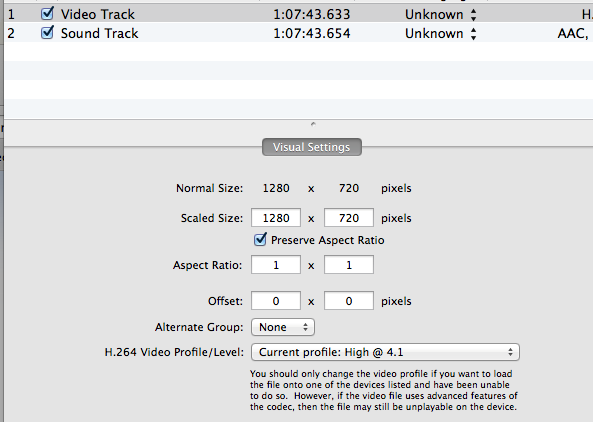Screen dimensions: 593x422
Task: Click the Offset horizontal field
Action: click(x=276, y=301)
